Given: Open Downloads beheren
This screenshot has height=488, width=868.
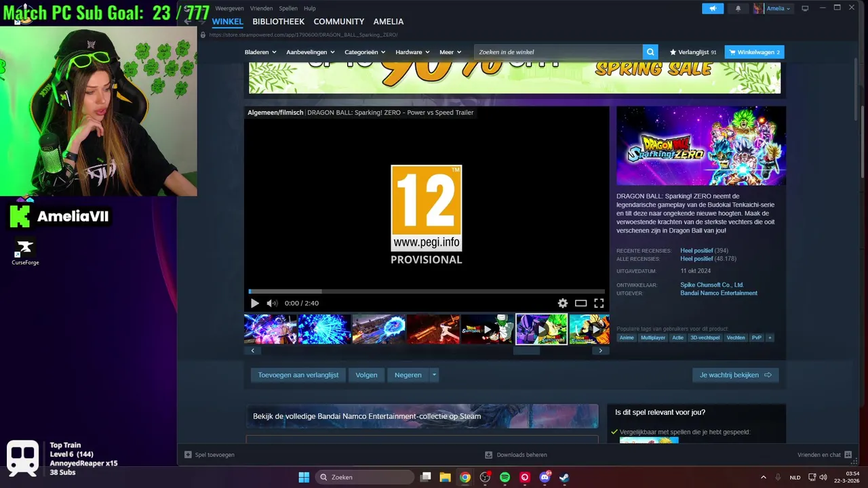Looking at the screenshot, I should click(x=516, y=455).
